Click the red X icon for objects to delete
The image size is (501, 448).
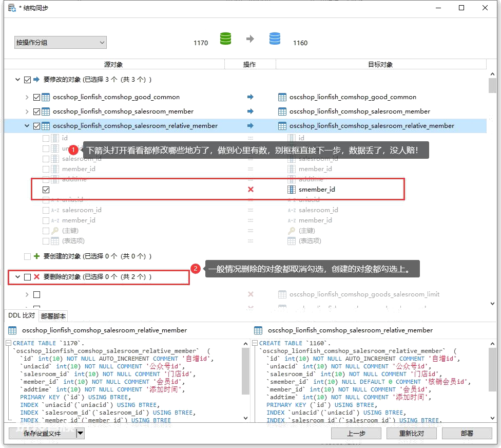pyautogui.click(x=37, y=276)
